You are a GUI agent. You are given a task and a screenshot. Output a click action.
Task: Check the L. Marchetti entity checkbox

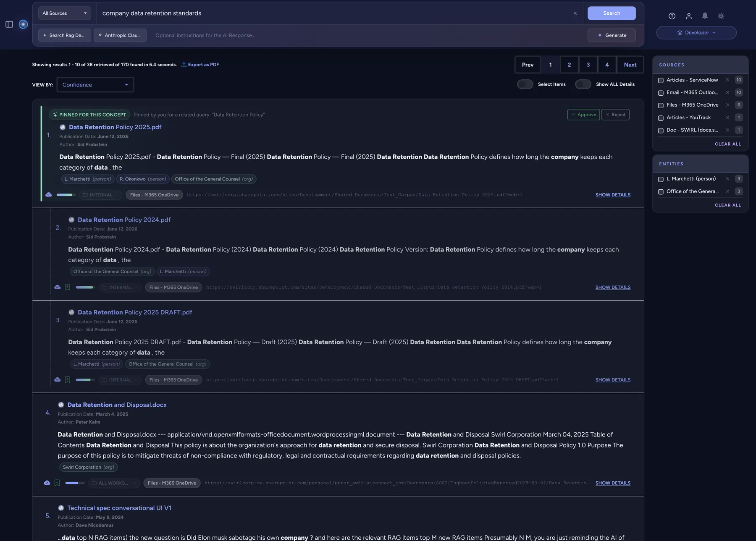click(661, 179)
